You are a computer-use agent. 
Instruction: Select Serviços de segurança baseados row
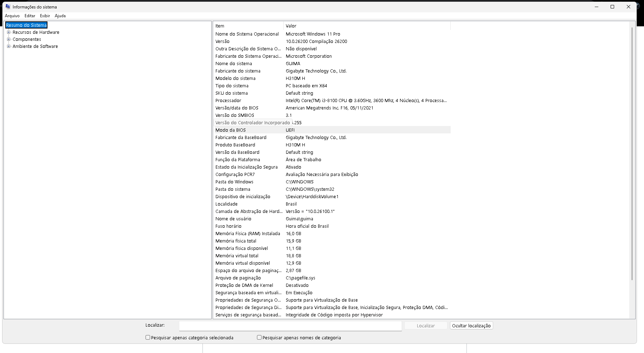tap(332, 315)
